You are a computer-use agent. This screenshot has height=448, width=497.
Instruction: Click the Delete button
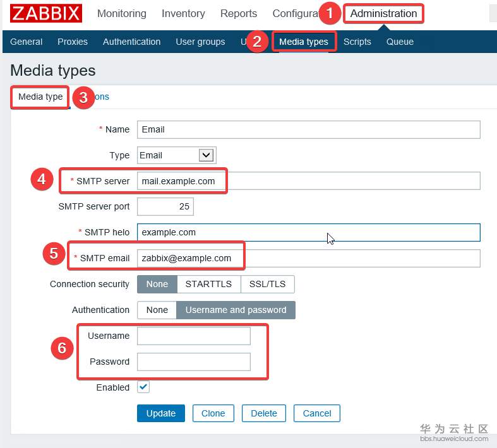264,413
